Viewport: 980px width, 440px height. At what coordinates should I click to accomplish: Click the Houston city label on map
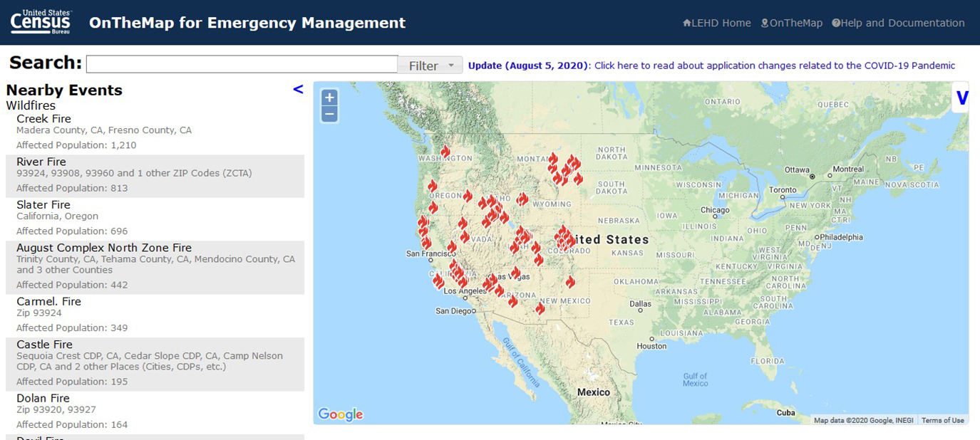click(651, 346)
